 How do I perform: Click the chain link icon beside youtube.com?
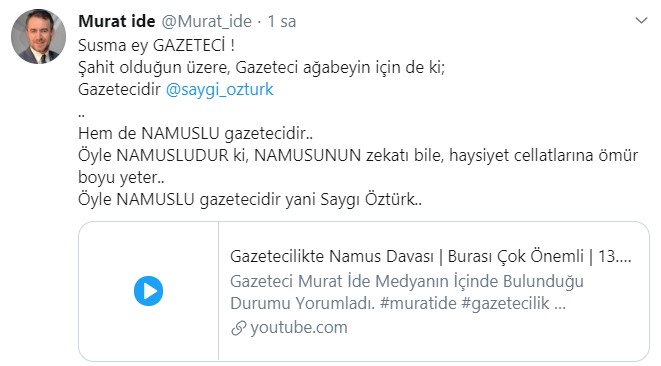point(239,328)
